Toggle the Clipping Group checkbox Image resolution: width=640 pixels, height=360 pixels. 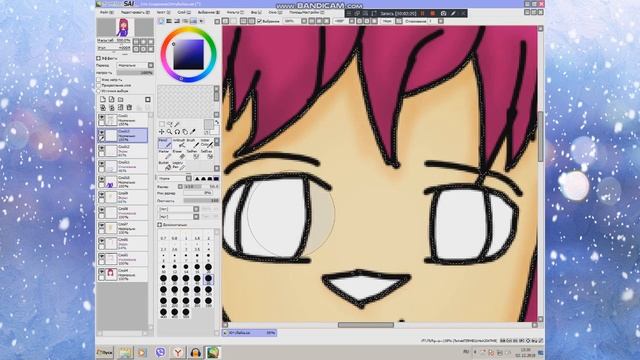click(98, 85)
